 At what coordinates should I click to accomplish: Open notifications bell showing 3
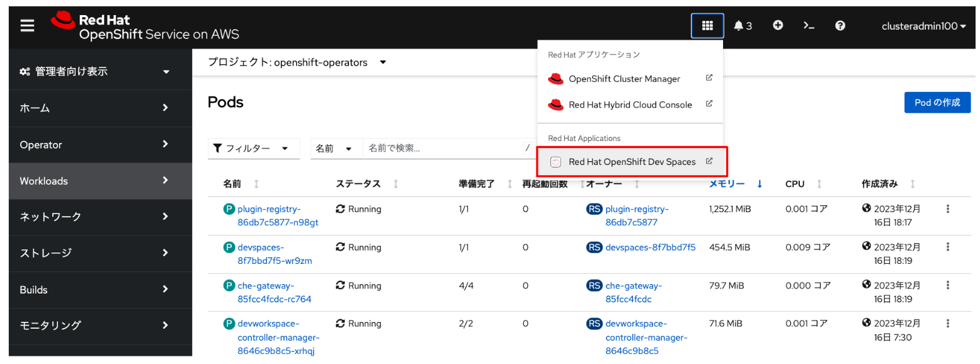click(743, 26)
